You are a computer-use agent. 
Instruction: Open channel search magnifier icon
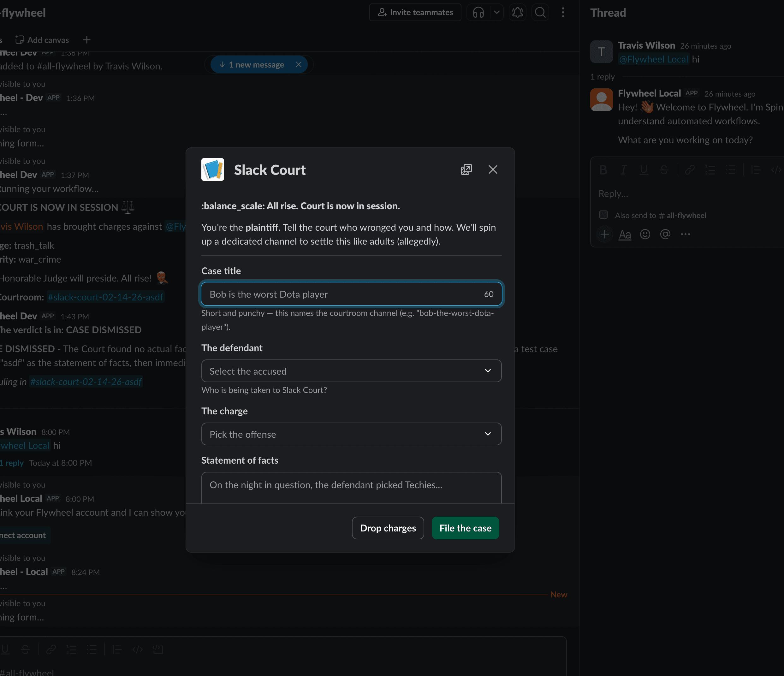pos(540,13)
